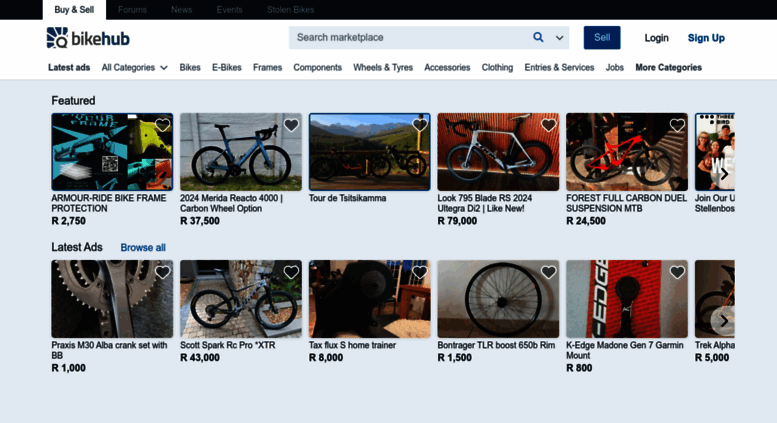
Task: Open 'Bontrager TLR boost 650b Rim' title
Action: pos(496,345)
